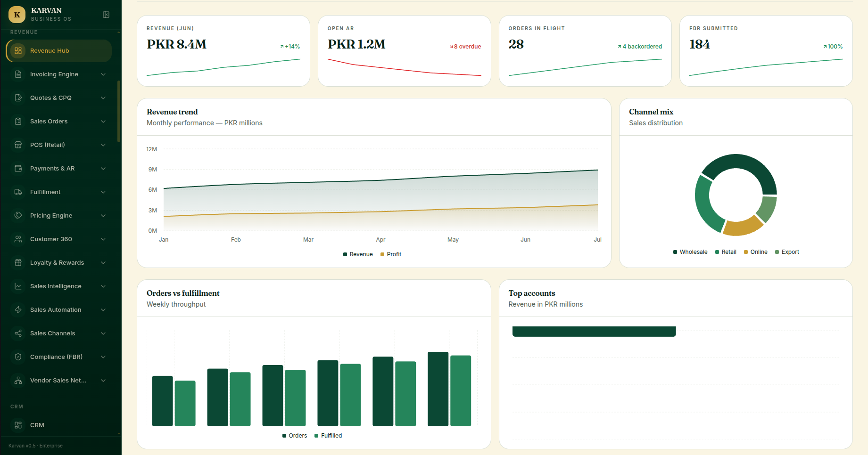The width and height of the screenshot is (868, 455).
Task: Open the Revenue Hub menu item
Action: (x=59, y=50)
